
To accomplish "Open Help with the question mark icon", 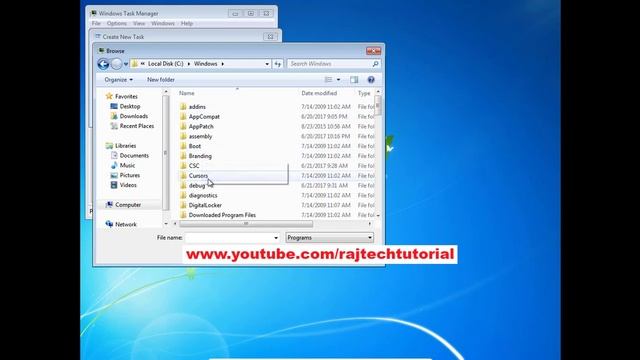I will pos(371,80).
